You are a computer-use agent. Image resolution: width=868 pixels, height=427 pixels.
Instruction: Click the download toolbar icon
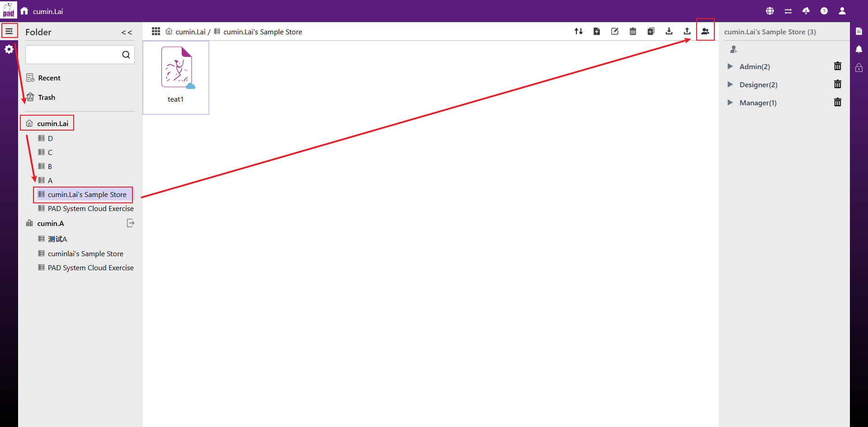click(669, 31)
